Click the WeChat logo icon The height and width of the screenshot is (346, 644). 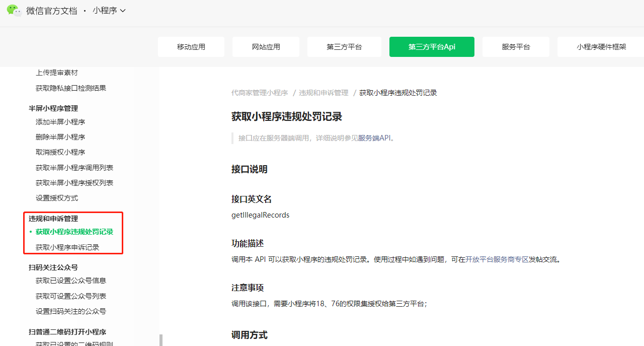14,11
